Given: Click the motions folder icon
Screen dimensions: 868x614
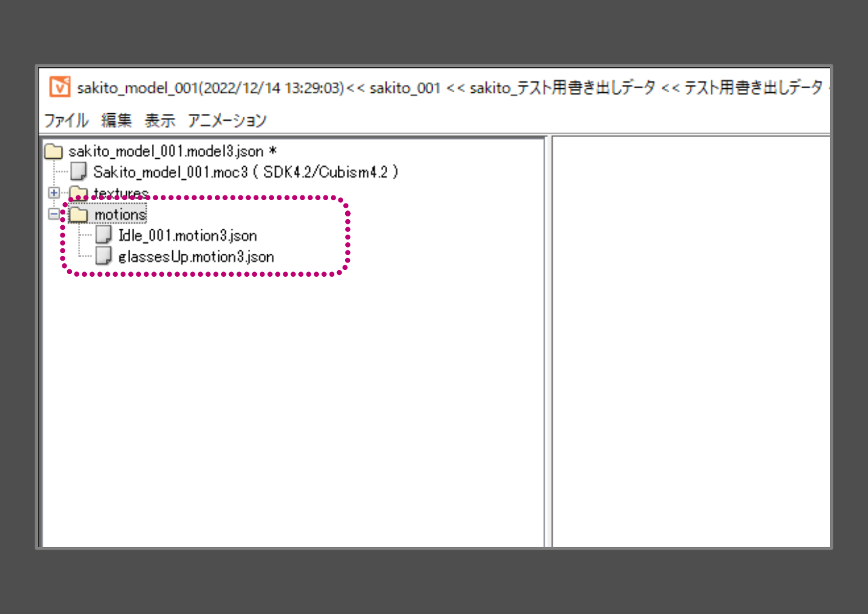Looking at the screenshot, I should pos(79,215).
